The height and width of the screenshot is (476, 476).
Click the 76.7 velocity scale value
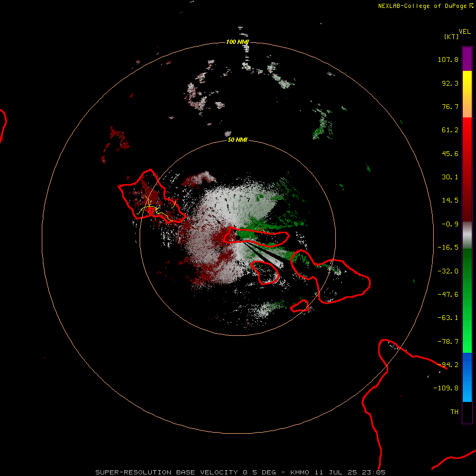pos(450,106)
